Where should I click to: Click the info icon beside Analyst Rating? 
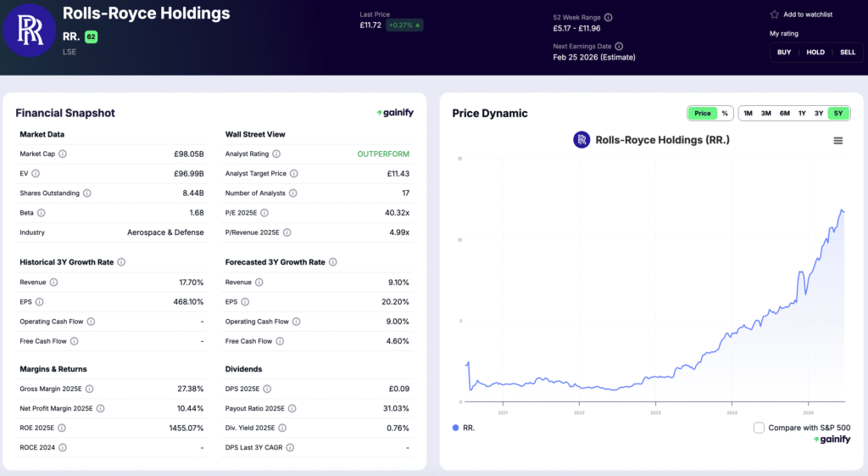click(276, 154)
